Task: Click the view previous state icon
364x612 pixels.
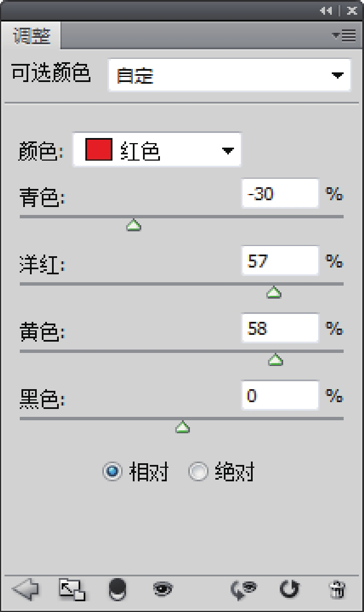Action: (x=244, y=590)
